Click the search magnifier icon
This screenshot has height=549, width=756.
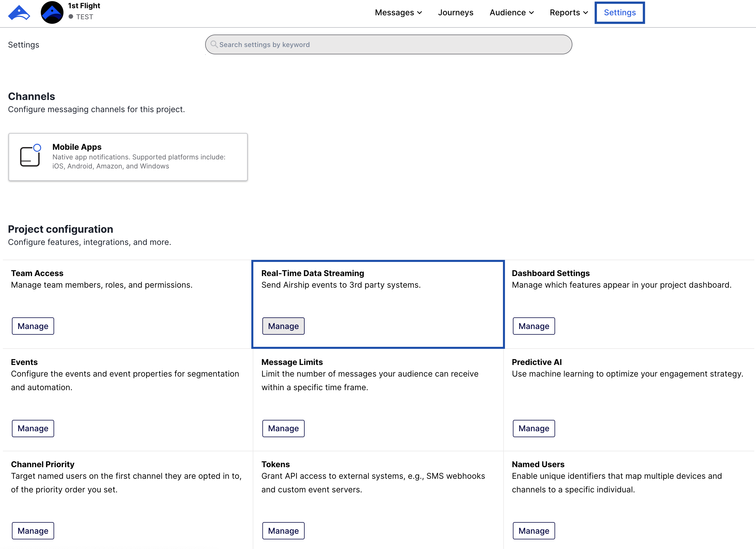(214, 44)
